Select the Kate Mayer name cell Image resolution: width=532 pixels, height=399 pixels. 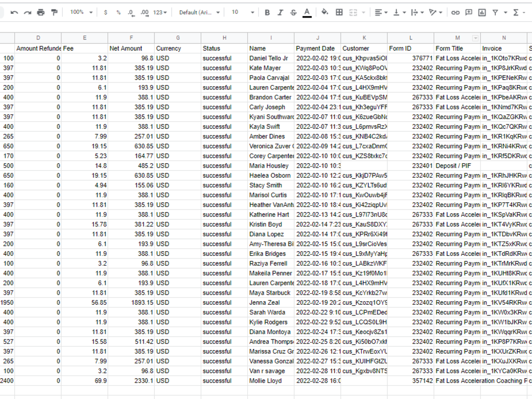271,68
